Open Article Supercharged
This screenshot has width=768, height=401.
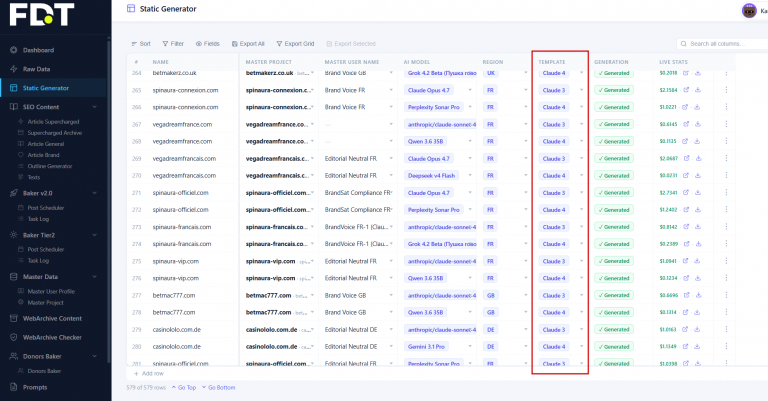[x=53, y=121]
